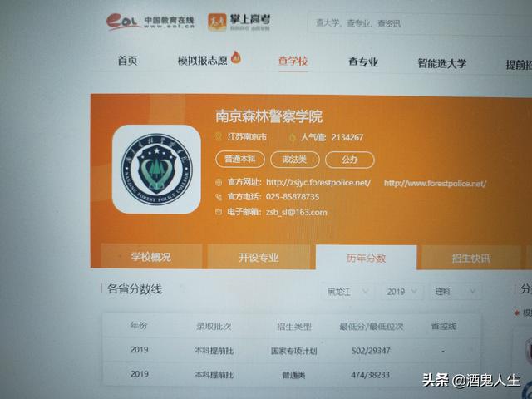Viewport: 532px width, 399px height.
Task: Click the 录取批次 column header
Action: pos(214,327)
